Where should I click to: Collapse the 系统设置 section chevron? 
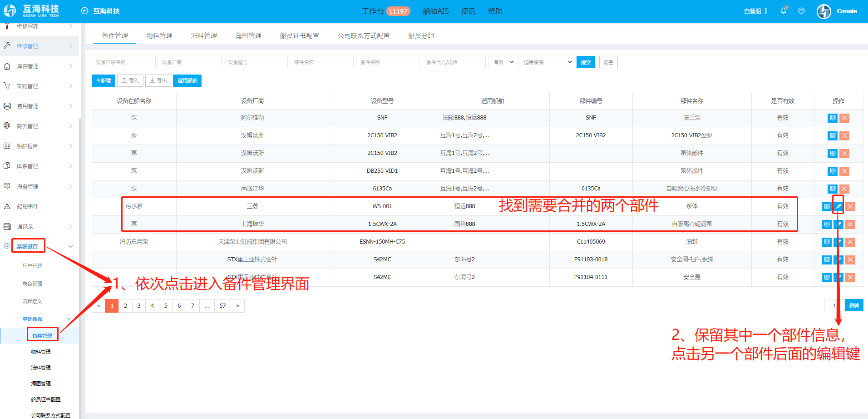pos(70,246)
